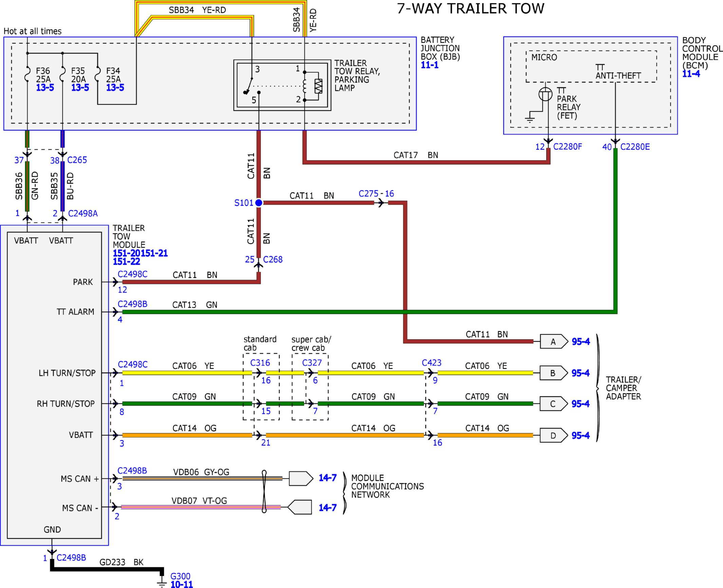Viewport: 723px width, 588px height.
Task: Open the 95-4 reference beside connector D
Action: point(581,436)
